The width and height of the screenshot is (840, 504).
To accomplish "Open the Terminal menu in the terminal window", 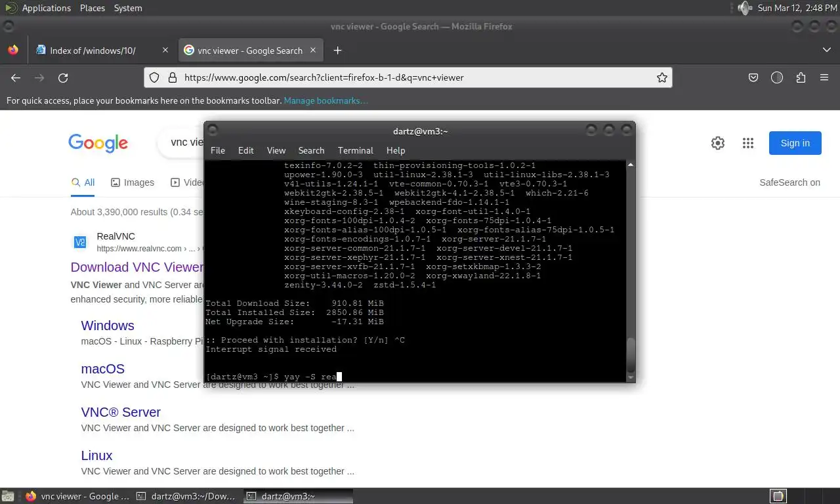I will [x=356, y=150].
